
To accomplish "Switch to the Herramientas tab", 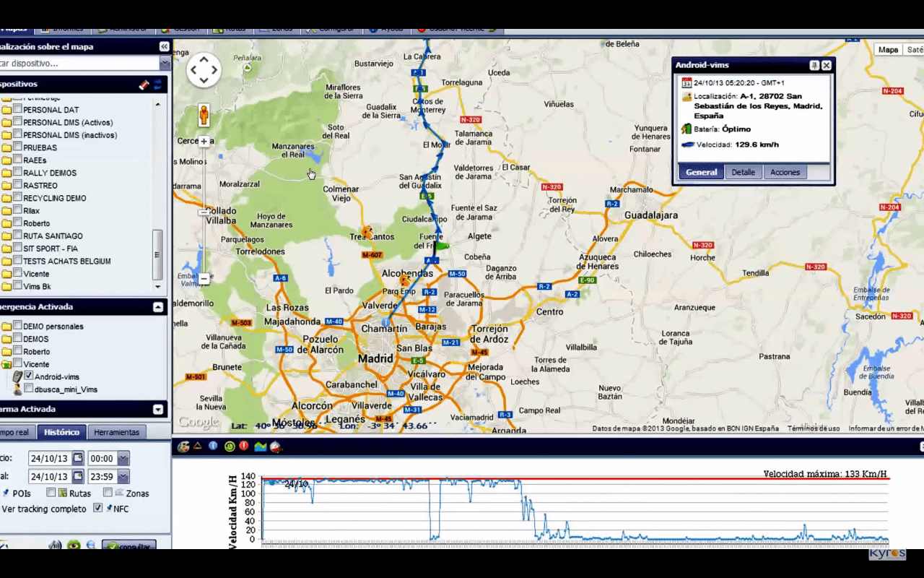I will [116, 432].
